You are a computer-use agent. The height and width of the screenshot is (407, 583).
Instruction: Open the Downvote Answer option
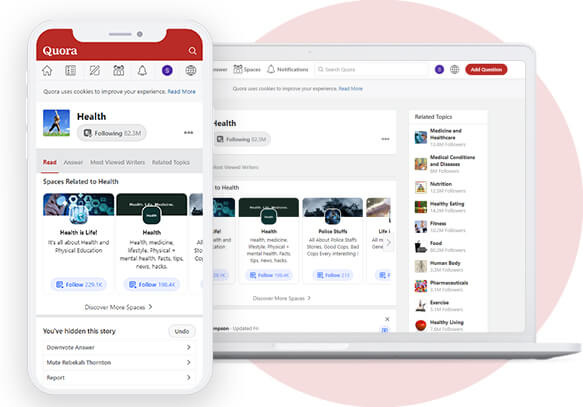tap(119, 347)
